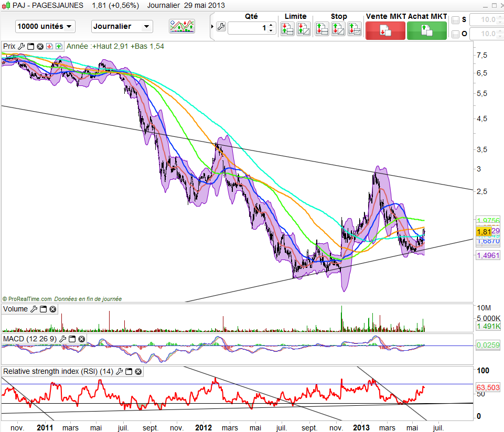The width and height of the screenshot is (504, 432).
Task: Open the Journalier timeframe dropdown
Action: 122,26
